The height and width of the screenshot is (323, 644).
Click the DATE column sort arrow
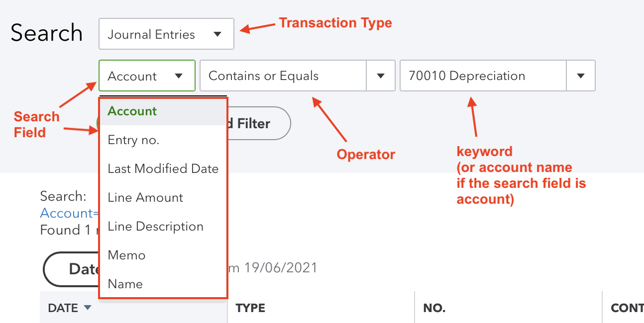tap(88, 308)
